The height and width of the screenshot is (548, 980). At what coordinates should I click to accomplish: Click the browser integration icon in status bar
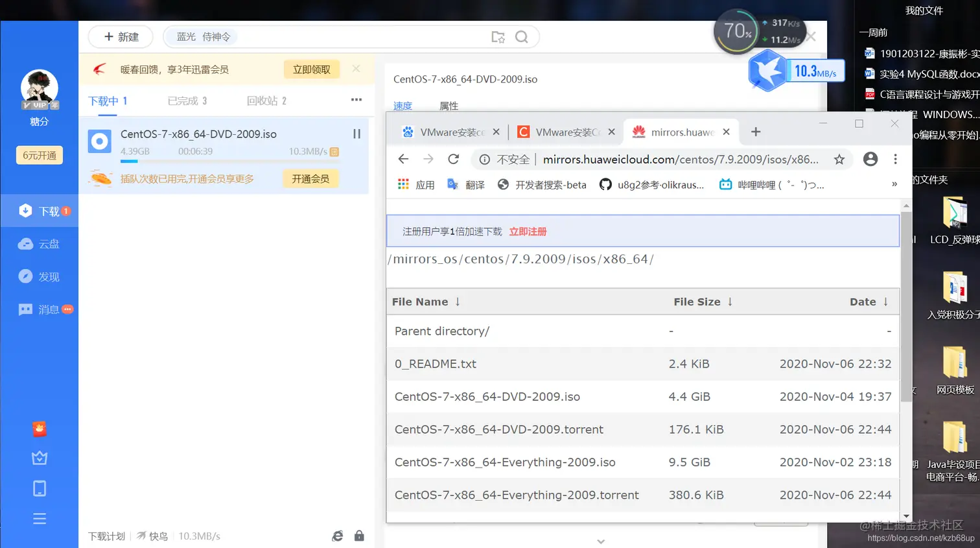coord(338,536)
